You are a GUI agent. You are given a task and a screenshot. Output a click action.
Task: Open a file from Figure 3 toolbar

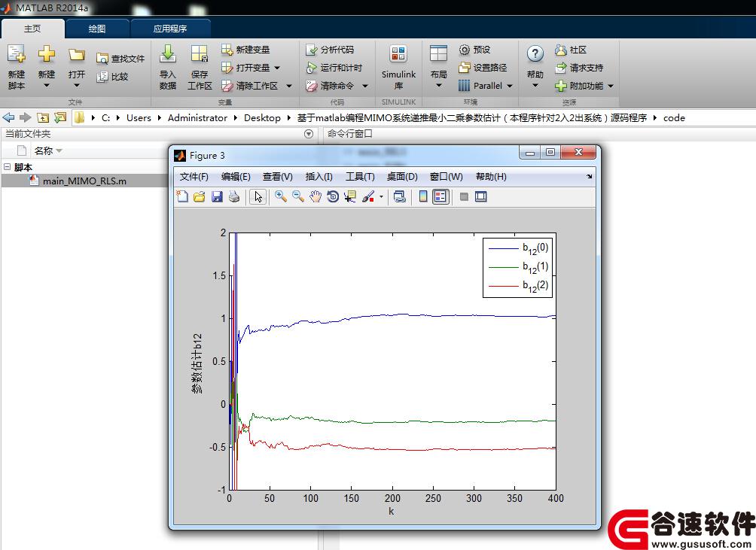pyautogui.click(x=199, y=196)
